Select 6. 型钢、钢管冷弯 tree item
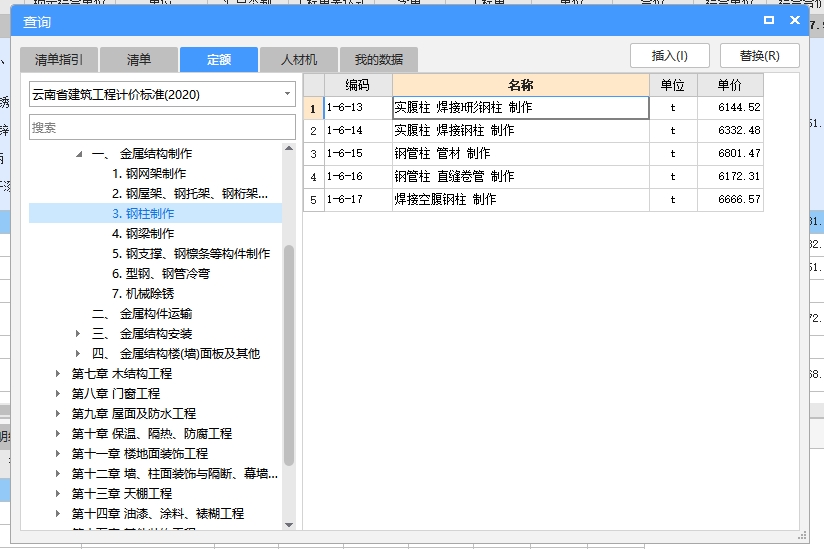824x549 pixels. pyautogui.click(x=161, y=274)
